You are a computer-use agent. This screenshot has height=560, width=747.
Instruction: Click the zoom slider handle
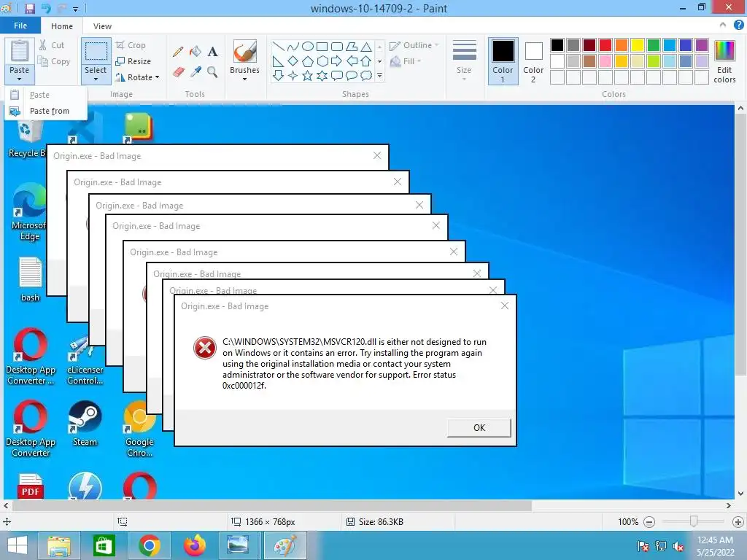[694, 522]
